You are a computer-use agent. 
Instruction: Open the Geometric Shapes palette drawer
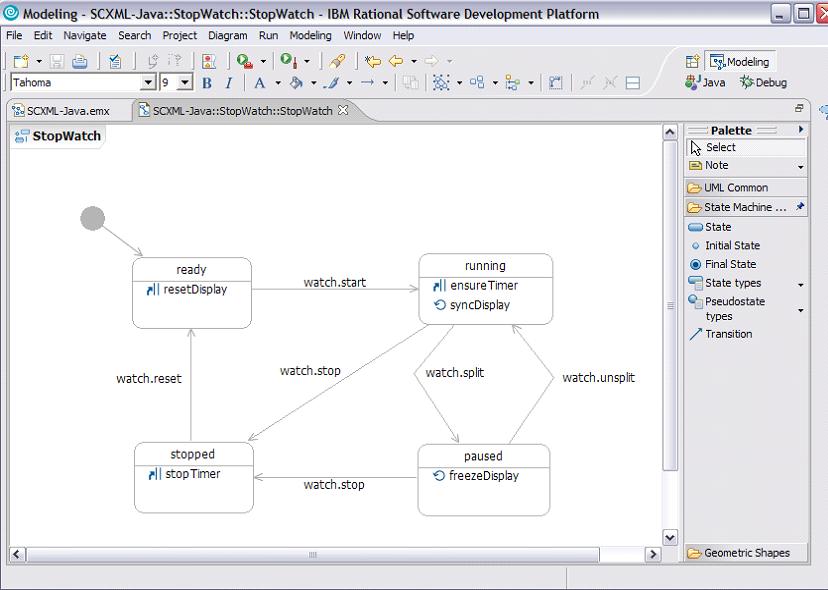click(746, 553)
